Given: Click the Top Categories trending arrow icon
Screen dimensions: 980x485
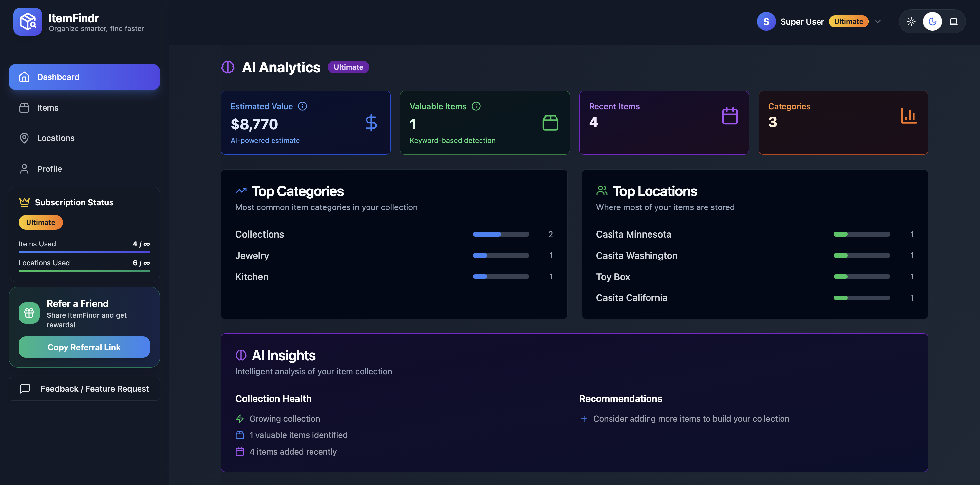Looking at the screenshot, I should click(x=241, y=191).
